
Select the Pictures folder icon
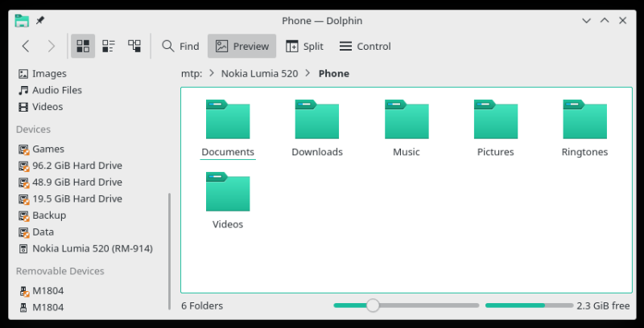point(496,119)
